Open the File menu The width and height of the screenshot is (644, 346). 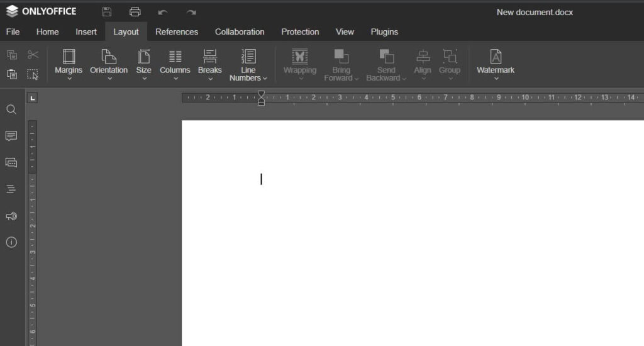coord(13,31)
